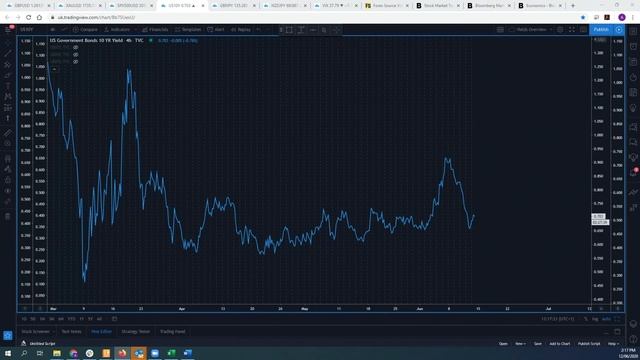
Task: Switch to the Stock Screener tab
Action: click(x=36, y=331)
